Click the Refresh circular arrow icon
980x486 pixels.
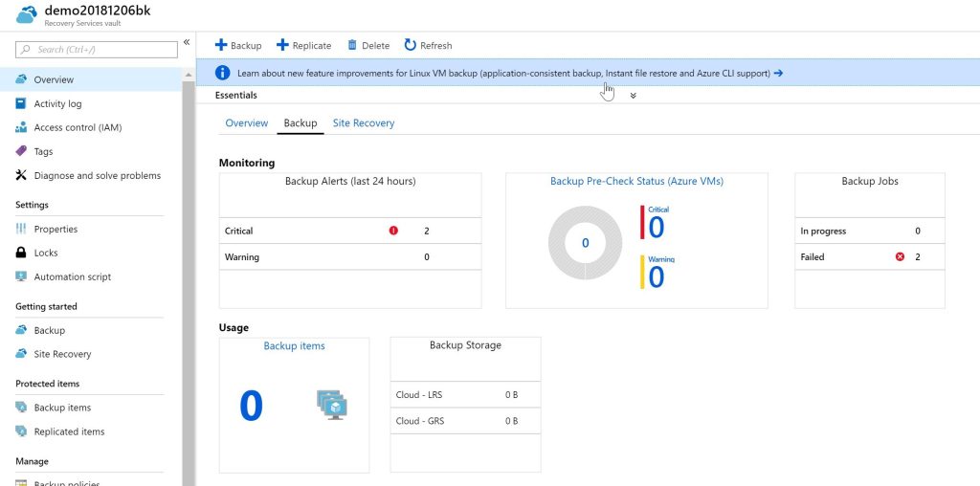[x=410, y=45]
